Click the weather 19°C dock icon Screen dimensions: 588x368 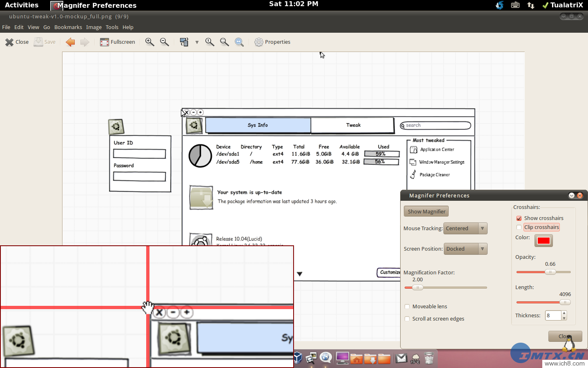(415, 359)
